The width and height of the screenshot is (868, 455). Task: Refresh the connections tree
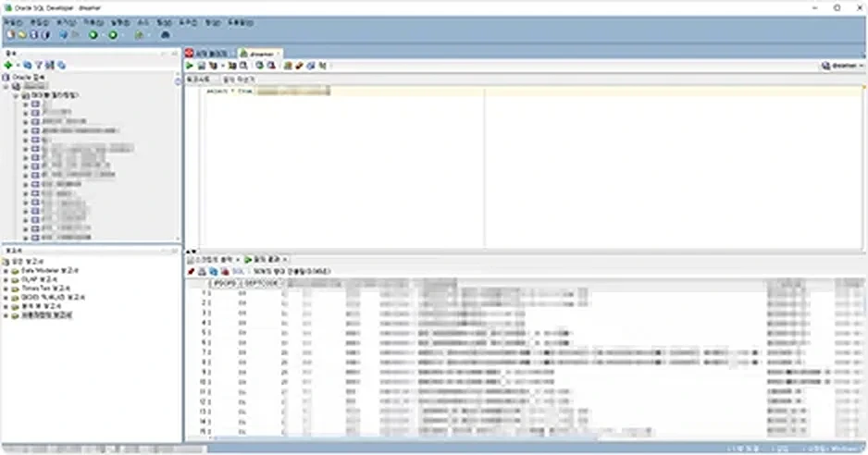tap(28, 66)
